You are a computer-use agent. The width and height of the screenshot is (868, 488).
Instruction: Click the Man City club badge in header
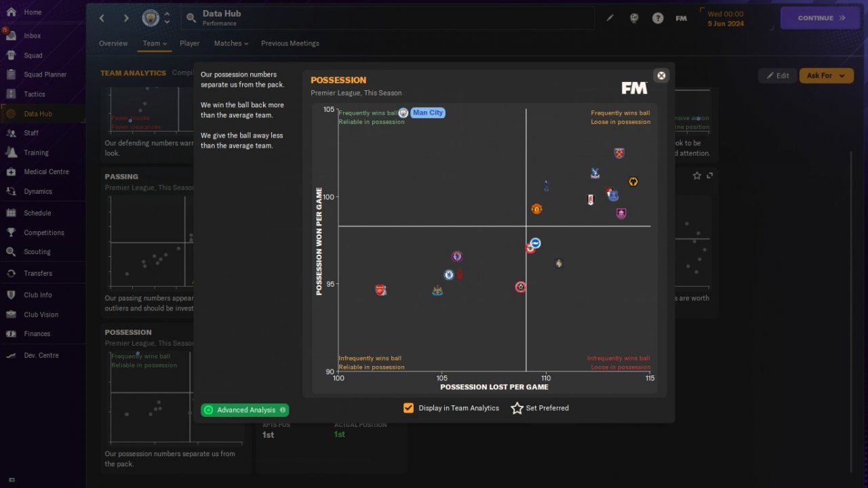(151, 18)
